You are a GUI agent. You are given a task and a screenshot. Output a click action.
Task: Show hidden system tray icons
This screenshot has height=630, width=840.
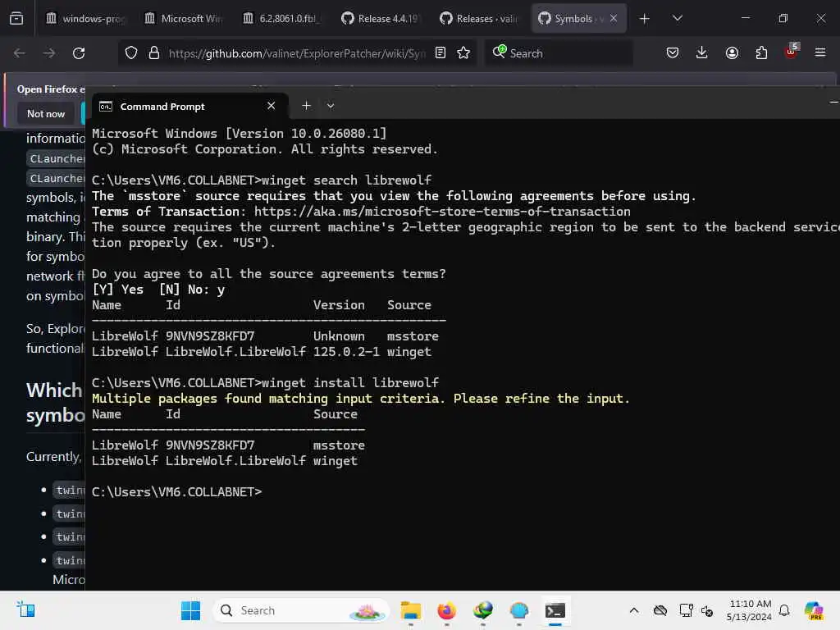tap(634, 610)
